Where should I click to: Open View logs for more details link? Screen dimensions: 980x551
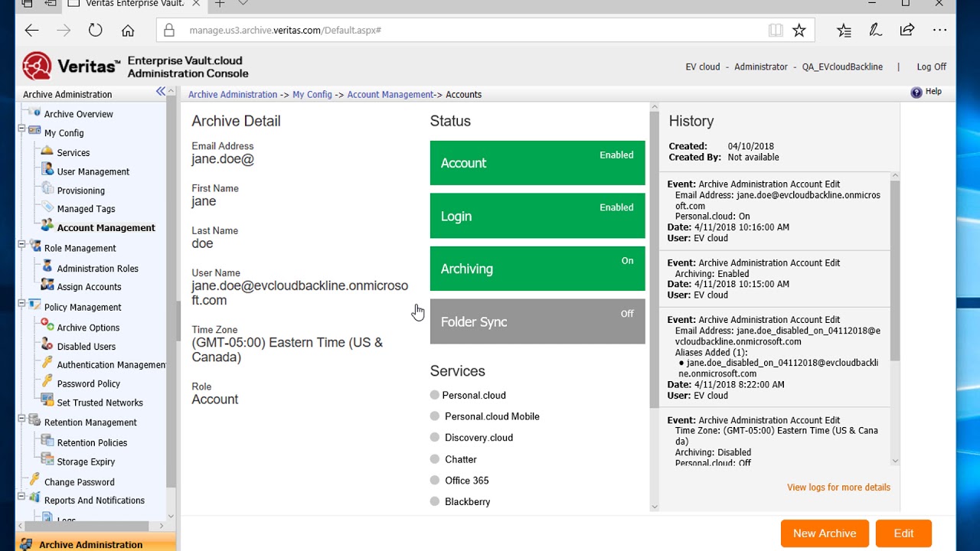838,487
